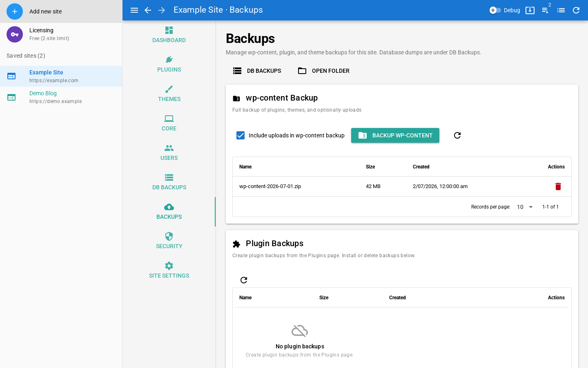Viewport: 588px width, 368px height.
Task: Click the Name header in Plugin Backups table
Action: tap(245, 298)
